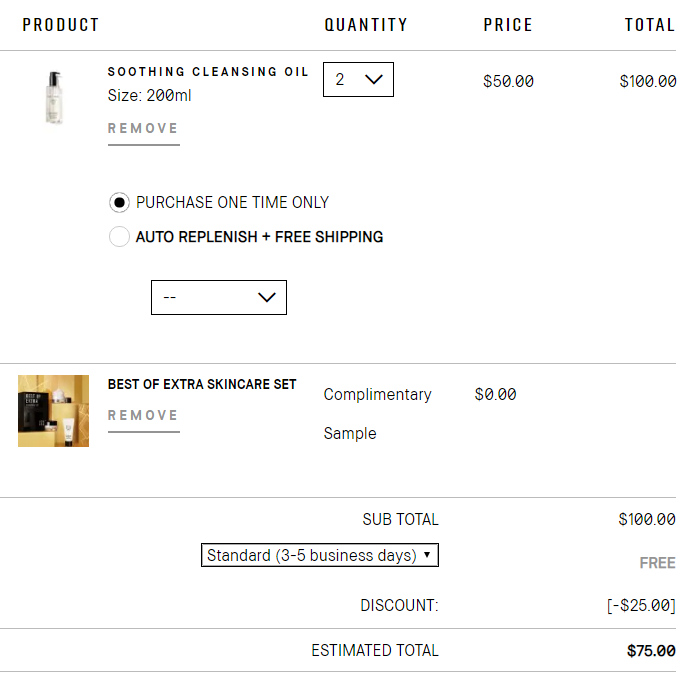Click the discount amount of $25.00
This screenshot has height=675, width=683.
pos(641,606)
